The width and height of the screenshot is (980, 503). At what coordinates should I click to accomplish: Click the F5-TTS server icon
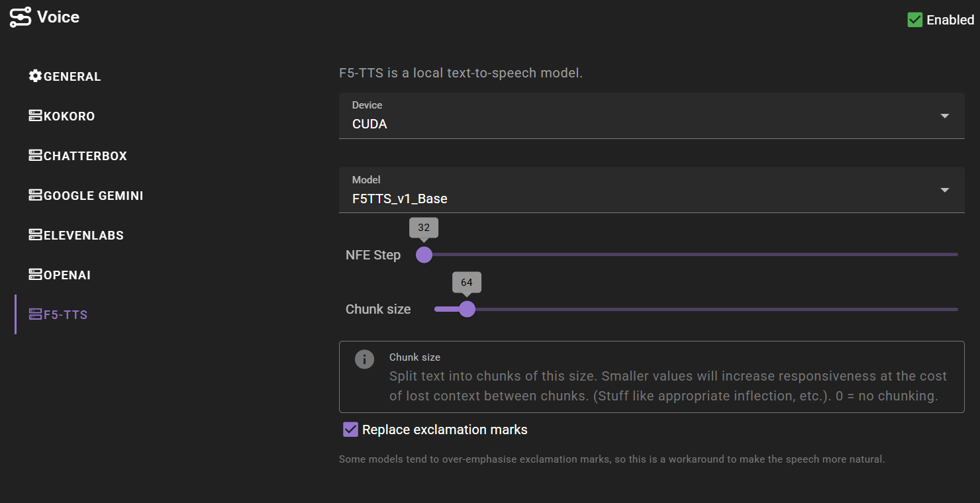(35, 314)
